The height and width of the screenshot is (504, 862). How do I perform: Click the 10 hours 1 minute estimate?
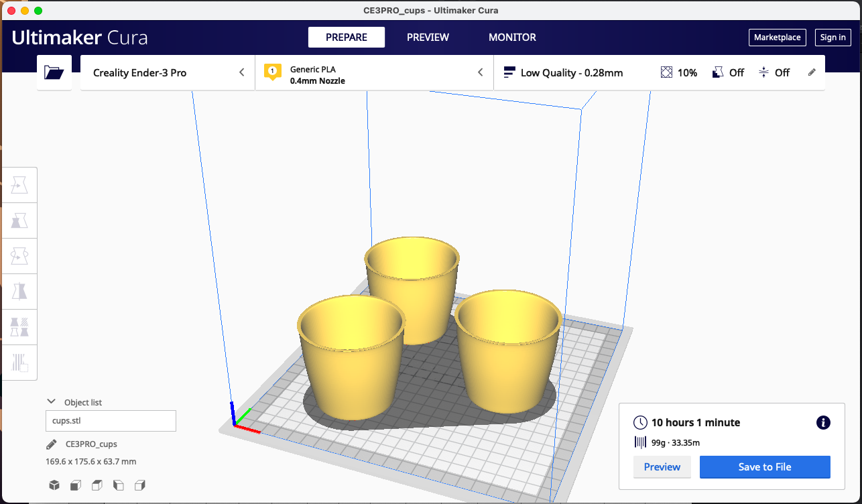click(696, 422)
